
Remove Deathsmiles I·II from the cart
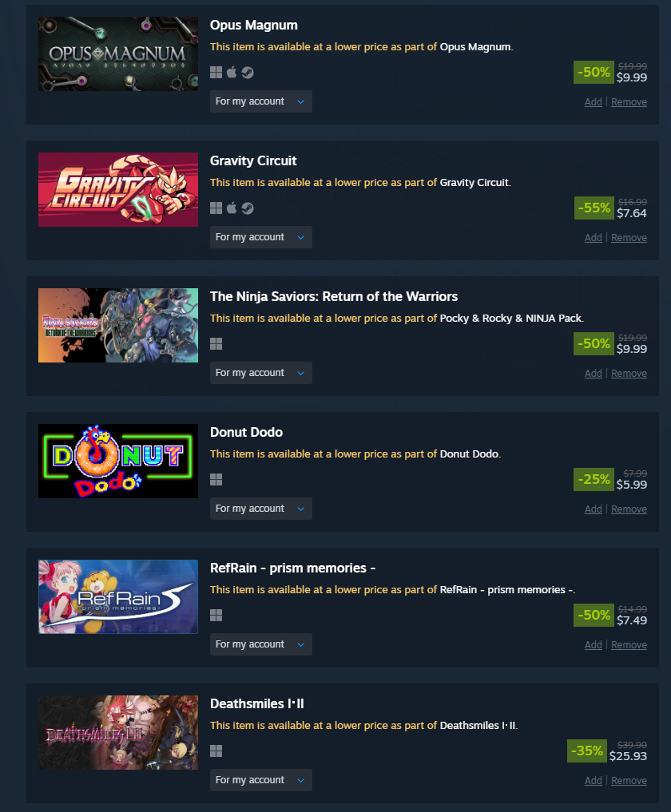629,780
